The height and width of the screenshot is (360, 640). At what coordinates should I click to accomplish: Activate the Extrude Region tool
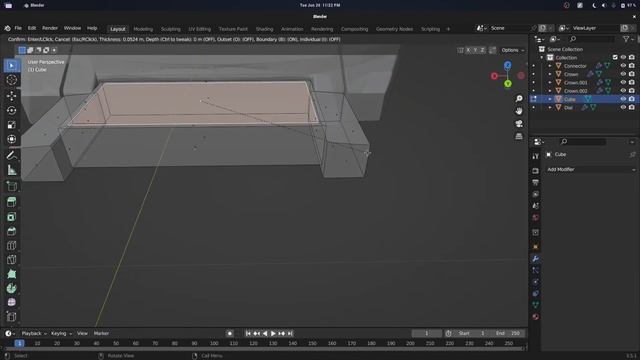point(11,202)
